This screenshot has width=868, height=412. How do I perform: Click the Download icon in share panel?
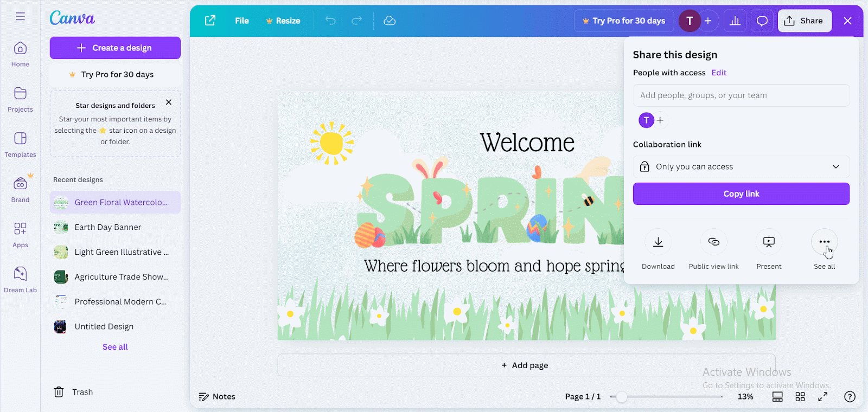(x=658, y=242)
